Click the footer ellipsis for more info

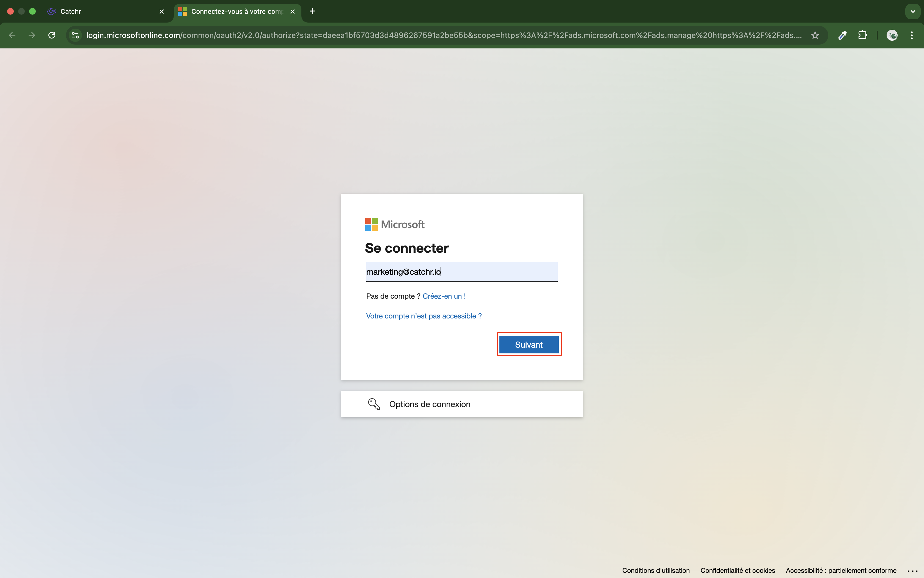(912, 571)
